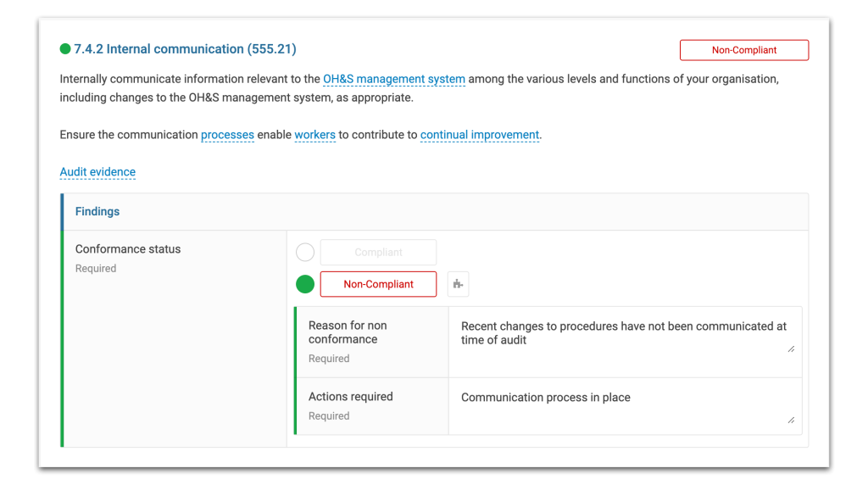Choose the greyed Compliant option button
The height and width of the screenshot is (485, 868).
pyautogui.click(x=378, y=253)
